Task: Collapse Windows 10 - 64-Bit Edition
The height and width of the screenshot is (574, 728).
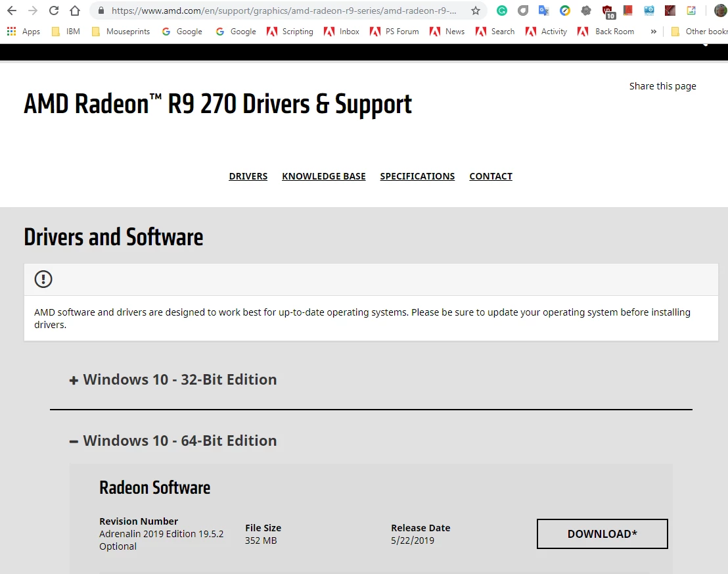Action: [173, 441]
